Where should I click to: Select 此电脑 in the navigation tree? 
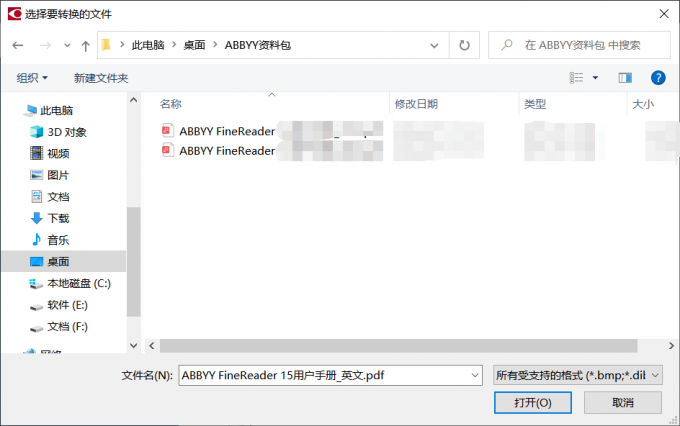(56, 111)
